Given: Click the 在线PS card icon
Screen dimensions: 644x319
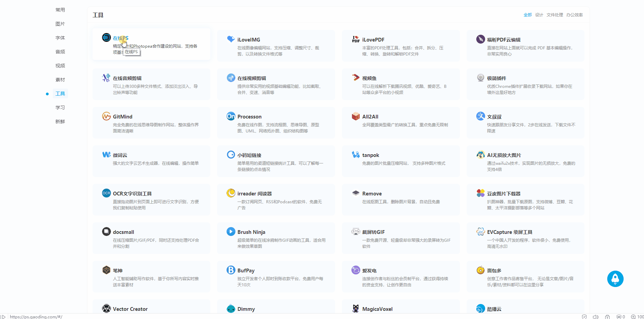Looking at the screenshot, I should coord(106,37).
